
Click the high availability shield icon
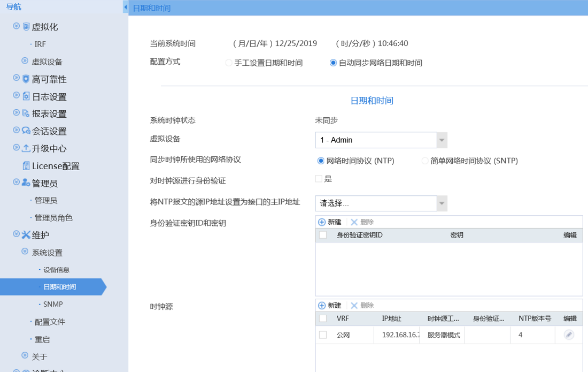coord(26,79)
